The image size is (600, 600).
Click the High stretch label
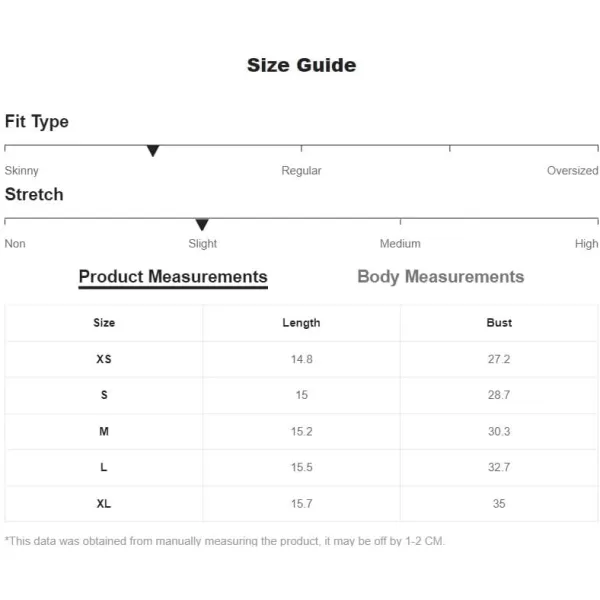[x=586, y=244]
